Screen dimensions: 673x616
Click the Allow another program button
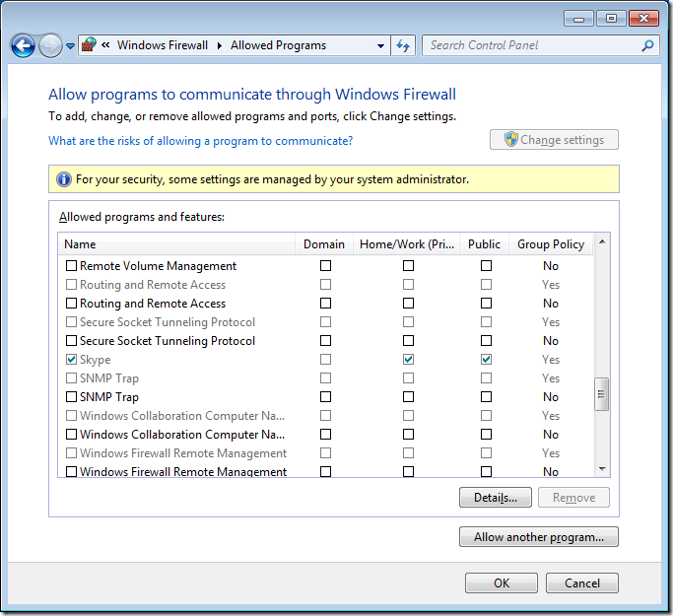(538, 537)
